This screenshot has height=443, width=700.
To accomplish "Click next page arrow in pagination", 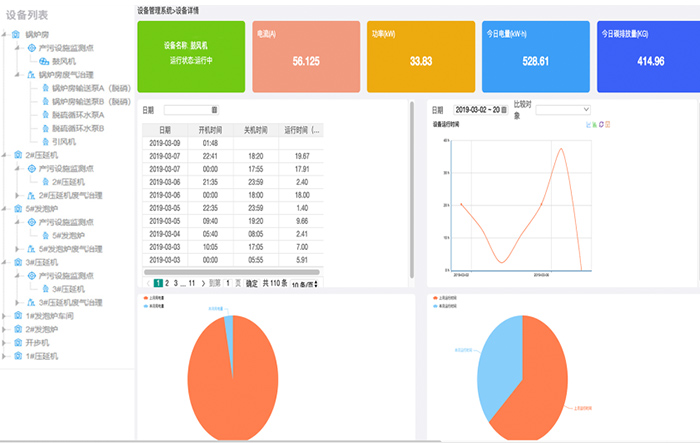I will pos(205,283).
